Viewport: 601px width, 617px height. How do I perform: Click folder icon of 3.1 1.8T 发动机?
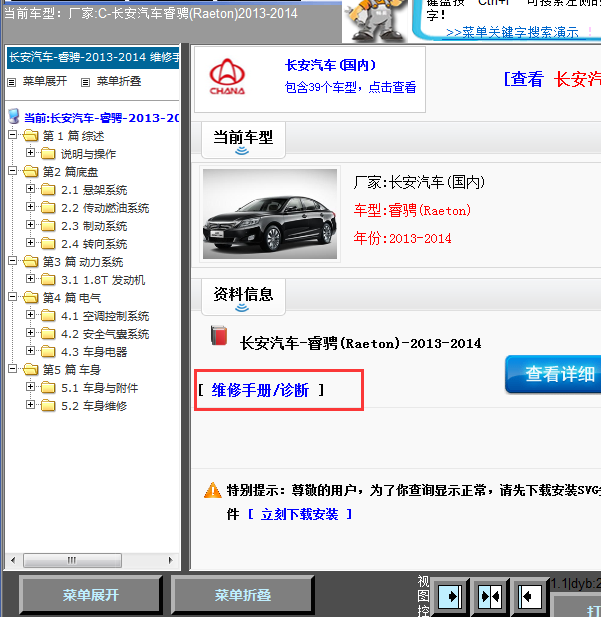48,280
